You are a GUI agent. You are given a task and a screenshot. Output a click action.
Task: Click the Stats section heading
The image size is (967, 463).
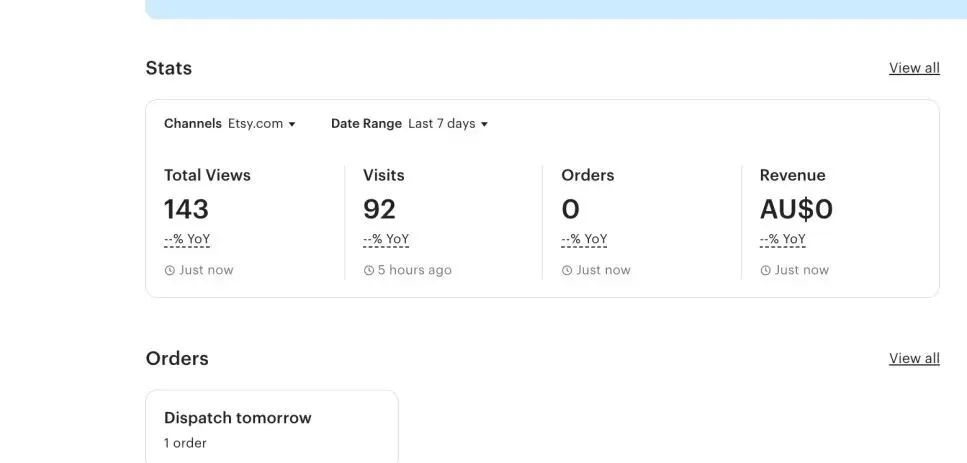click(169, 68)
